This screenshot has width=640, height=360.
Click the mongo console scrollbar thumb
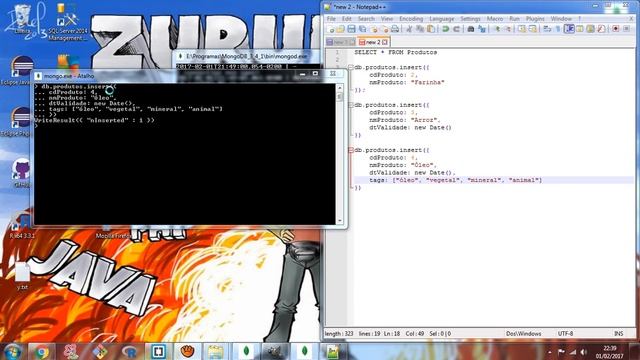coord(340,97)
